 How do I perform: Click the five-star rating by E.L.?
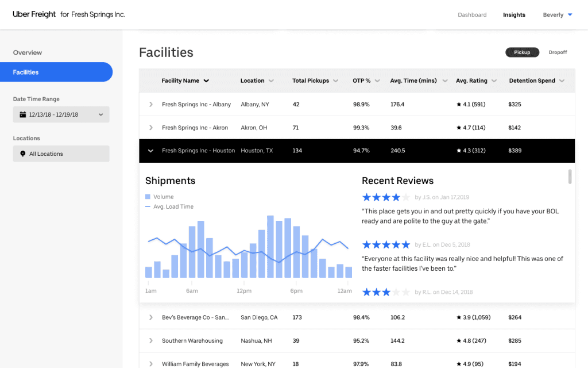[386, 245]
